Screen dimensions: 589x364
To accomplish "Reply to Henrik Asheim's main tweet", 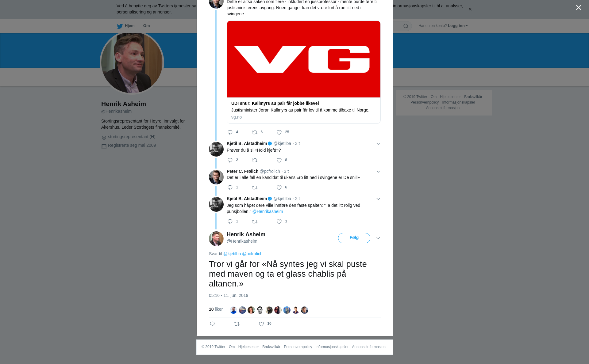I will click(212, 324).
